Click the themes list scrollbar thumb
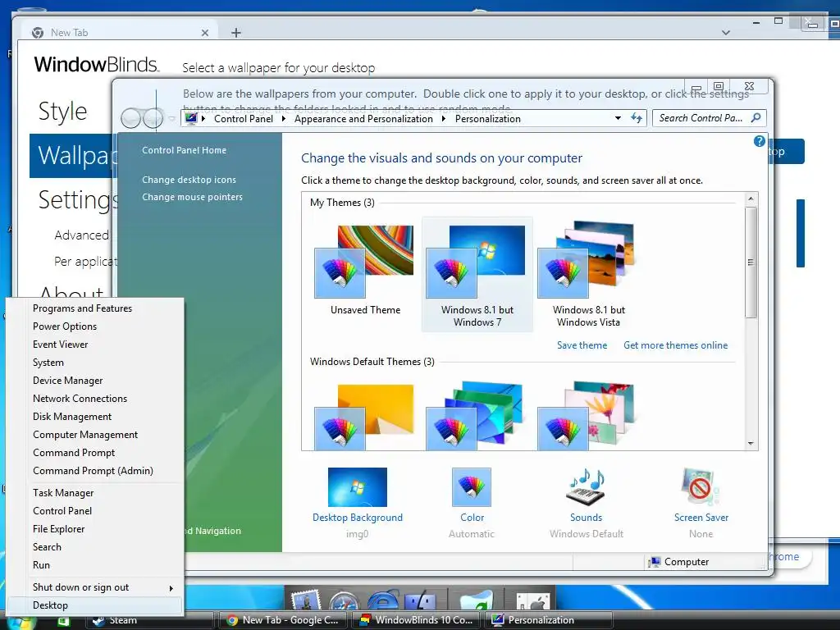Viewport: 840px width, 630px height. [751, 262]
